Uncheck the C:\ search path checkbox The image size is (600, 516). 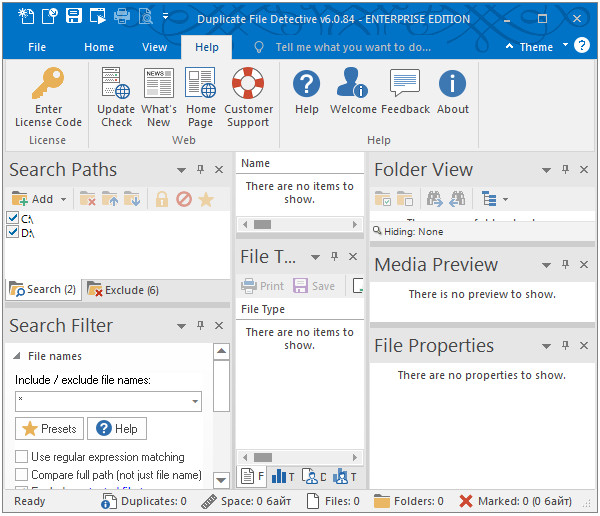point(13,218)
